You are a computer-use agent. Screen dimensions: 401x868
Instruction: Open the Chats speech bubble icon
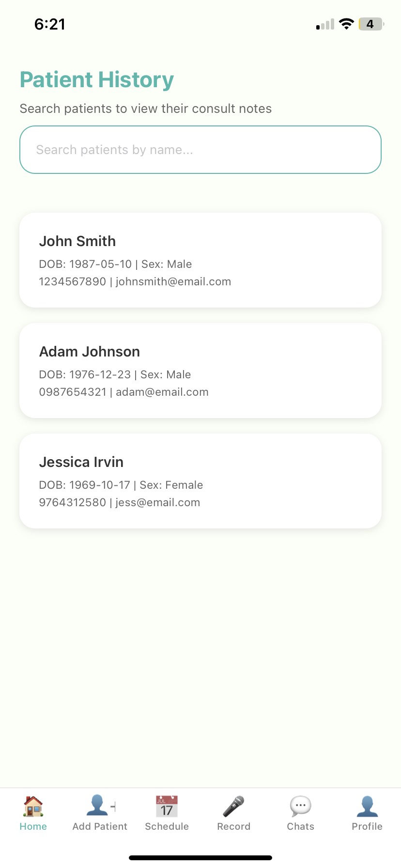tap(300, 806)
